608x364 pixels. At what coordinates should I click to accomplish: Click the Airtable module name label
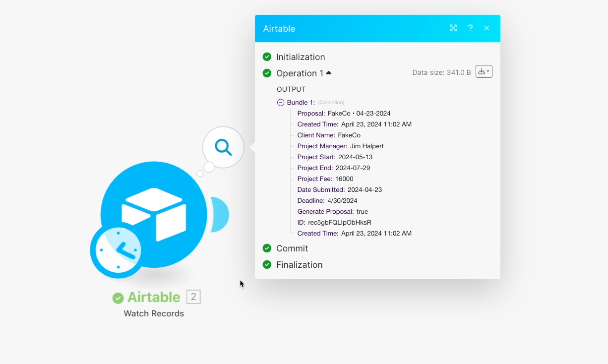coord(154,297)
